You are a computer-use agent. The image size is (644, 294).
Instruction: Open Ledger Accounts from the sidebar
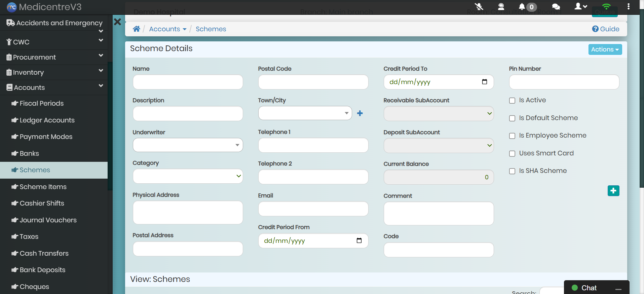coord(47,120)
